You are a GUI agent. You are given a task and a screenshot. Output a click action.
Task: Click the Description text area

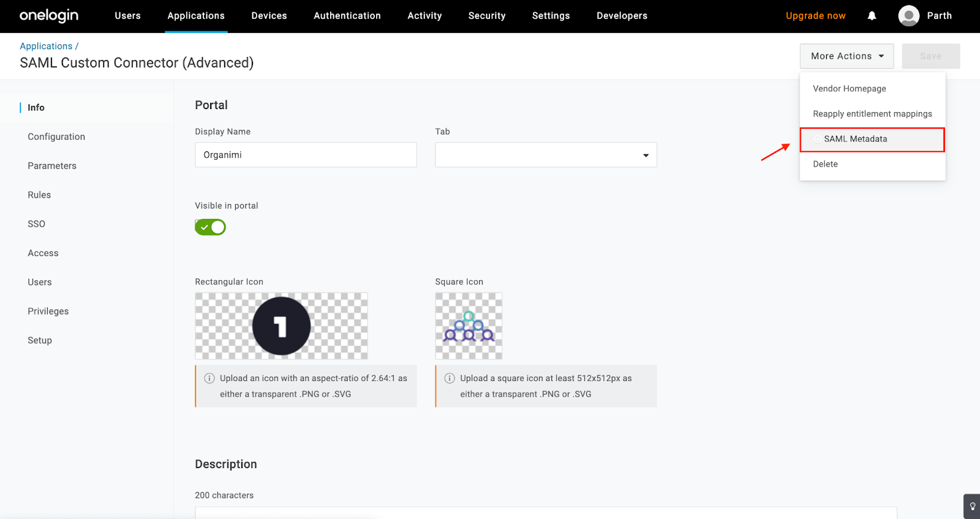click(546, 513)
